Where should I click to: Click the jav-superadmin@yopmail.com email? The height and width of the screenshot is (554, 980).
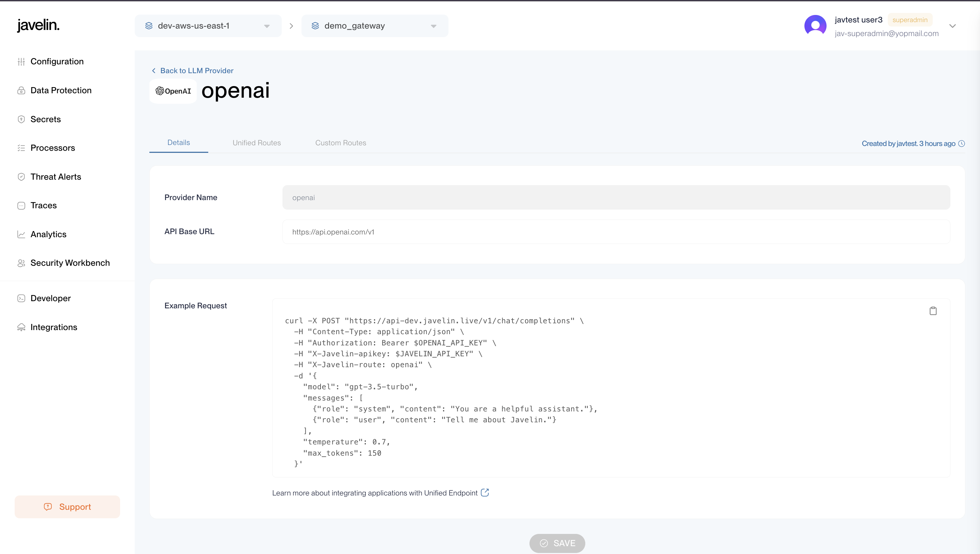[886, 33]
